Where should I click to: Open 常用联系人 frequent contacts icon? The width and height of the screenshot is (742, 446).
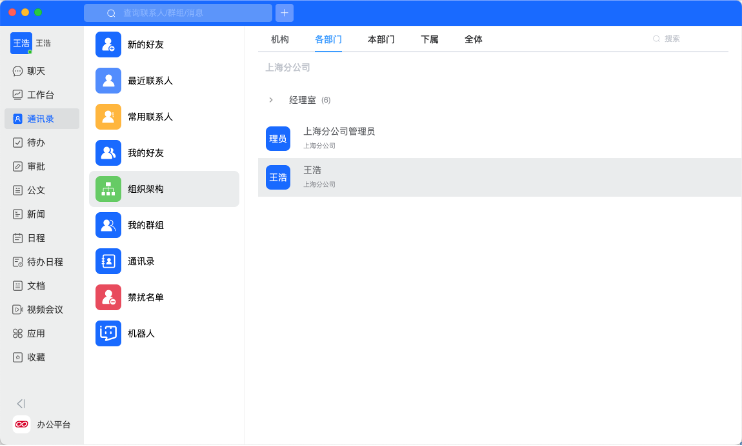pyautogui.click(x=108, y=117)
